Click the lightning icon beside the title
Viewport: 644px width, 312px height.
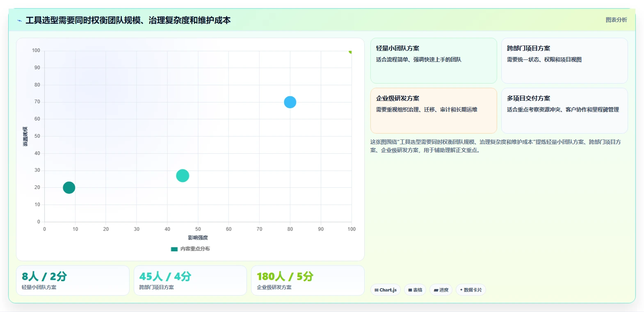click(x=19, y=20)
